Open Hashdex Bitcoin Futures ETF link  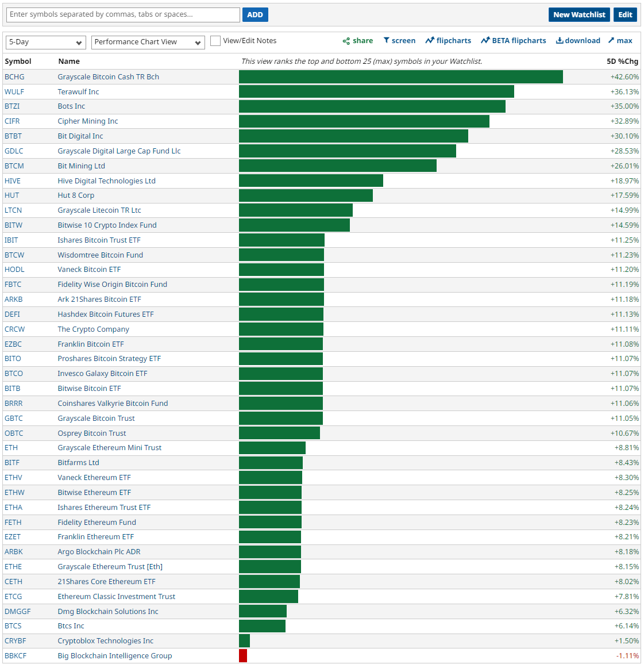point(106,314)
